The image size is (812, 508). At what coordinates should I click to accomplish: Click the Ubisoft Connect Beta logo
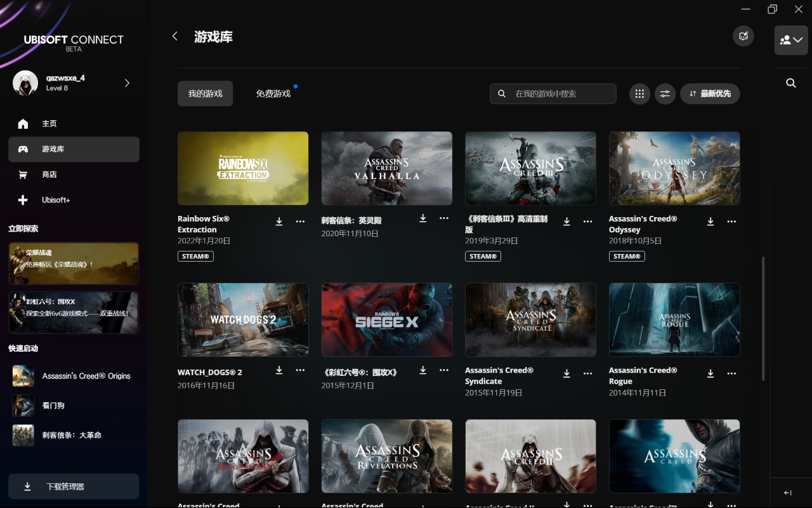(x=74, y=42)
